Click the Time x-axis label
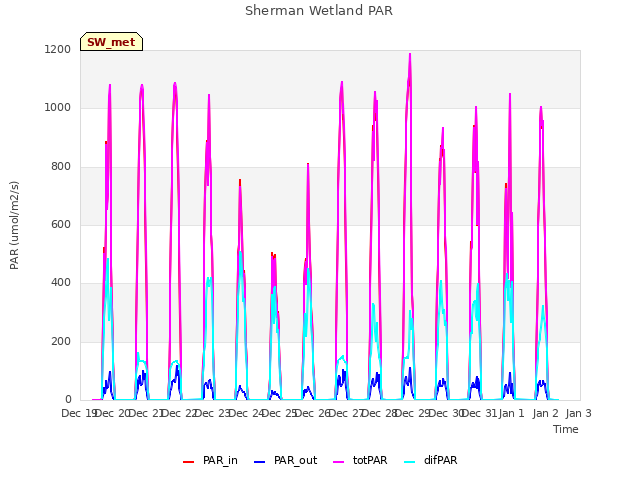The image size is (640, 480). [566, 429]
